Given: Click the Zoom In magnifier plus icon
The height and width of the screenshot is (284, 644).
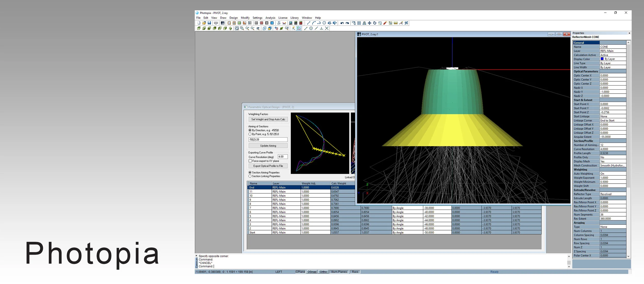Looking at the screenshot, I should tap(247, 28).
